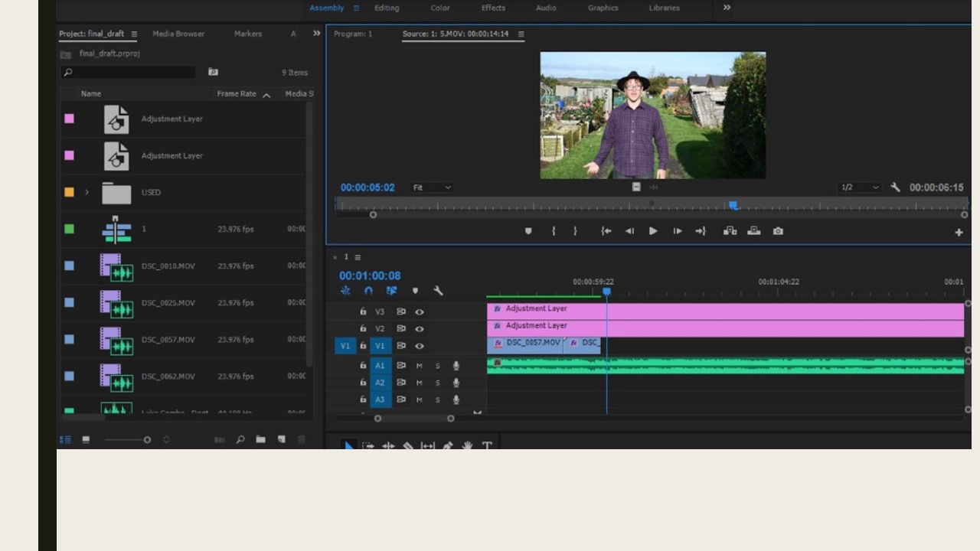This screenshot has width=980, height=551.
Task: Open Project final_draft panel menu
Action: coord(134,34)
